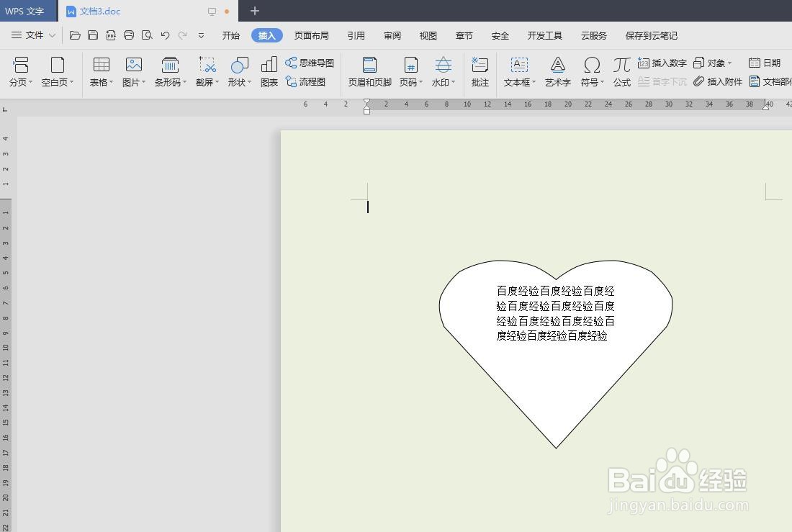Open the 开发工具 tab

pyautogui.click(x=544, y=35)
